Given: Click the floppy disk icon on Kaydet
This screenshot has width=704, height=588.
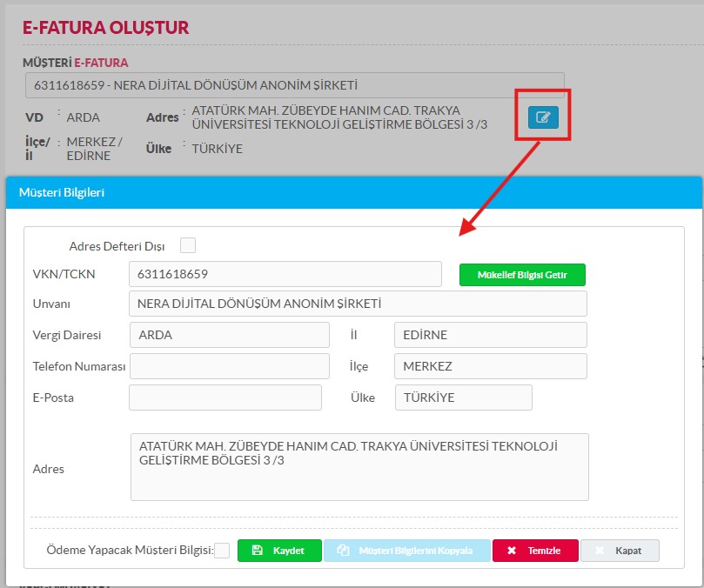Looking at the screenshot, I should point(258,551).
